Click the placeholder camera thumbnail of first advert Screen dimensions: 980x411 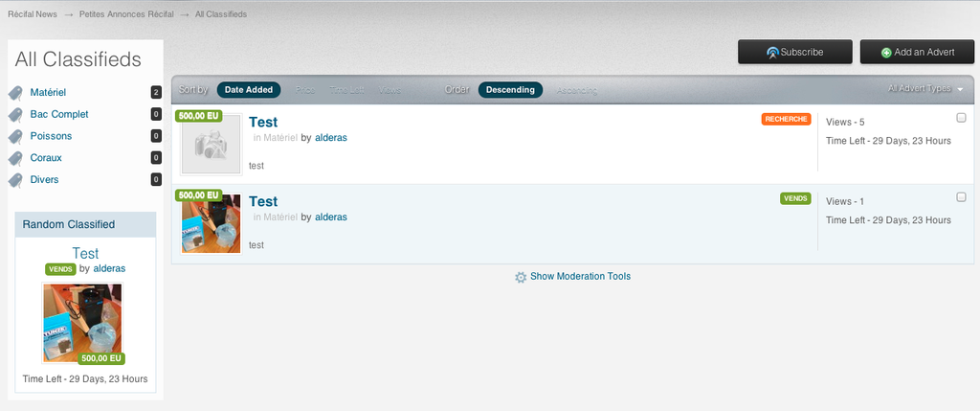coord(211,145)
